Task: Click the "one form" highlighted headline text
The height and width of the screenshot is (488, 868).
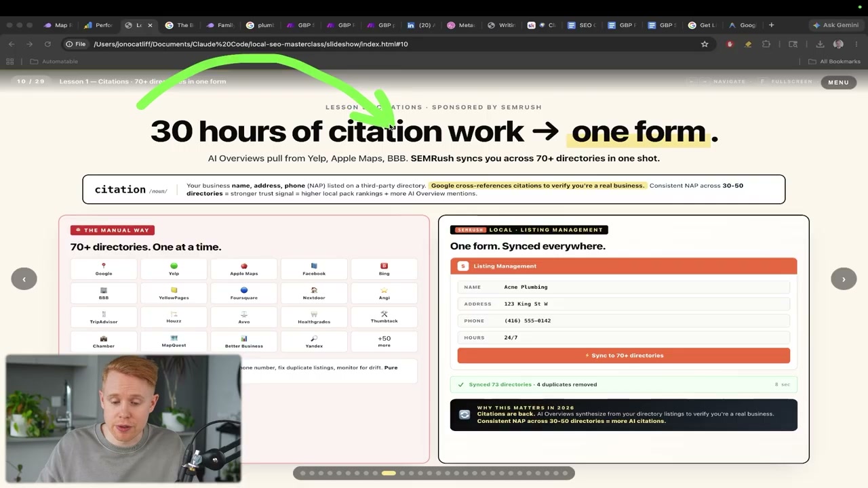Action: tap(638, 131)
